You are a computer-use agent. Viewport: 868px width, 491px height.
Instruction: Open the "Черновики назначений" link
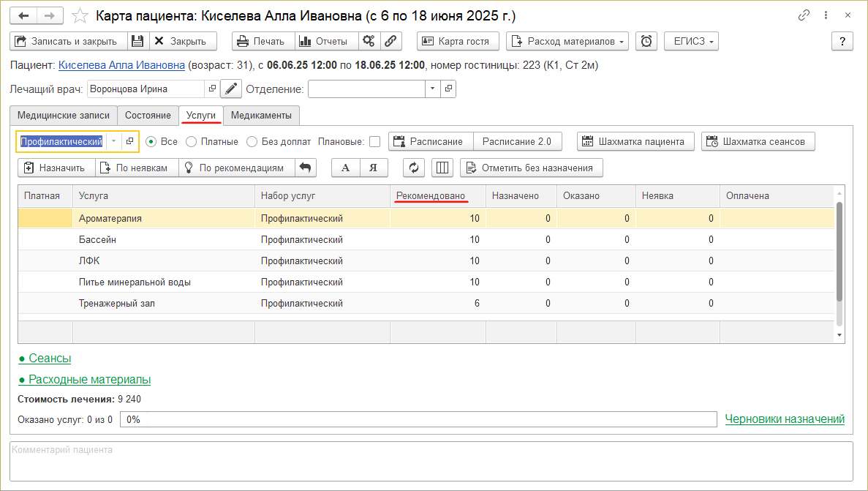(784, 419)
